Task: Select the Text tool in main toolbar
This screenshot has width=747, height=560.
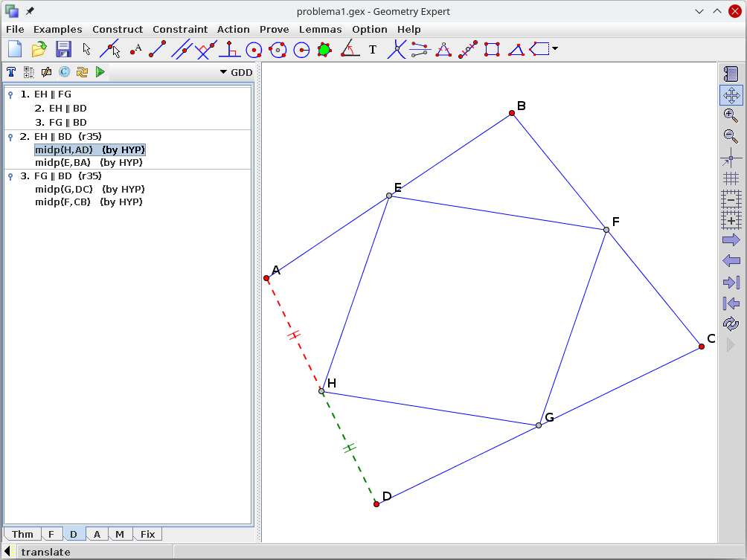Action: 373,50
